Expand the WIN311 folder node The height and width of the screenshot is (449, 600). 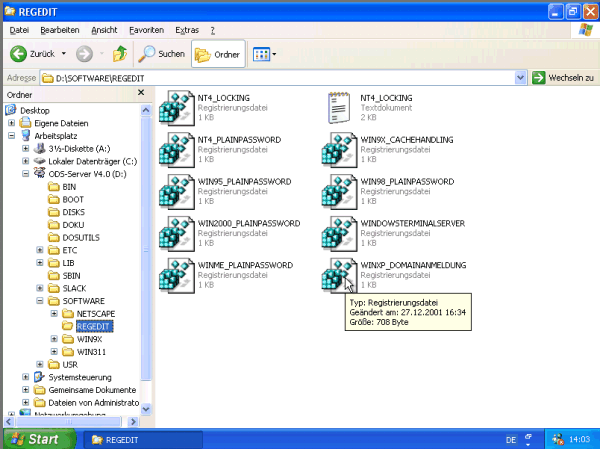pyautogui.click(x=54, y=351)
